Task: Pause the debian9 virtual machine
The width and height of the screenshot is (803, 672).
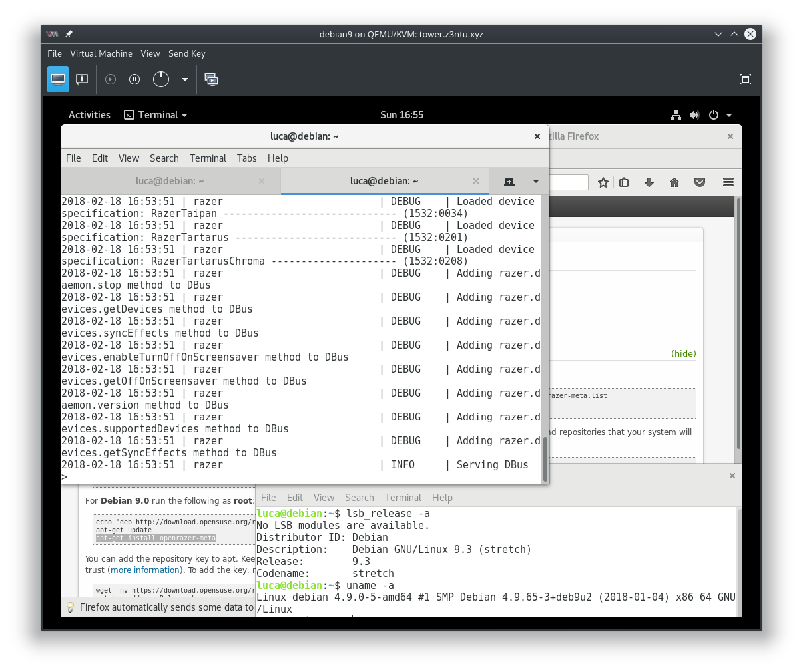Action: coord(134,79)
